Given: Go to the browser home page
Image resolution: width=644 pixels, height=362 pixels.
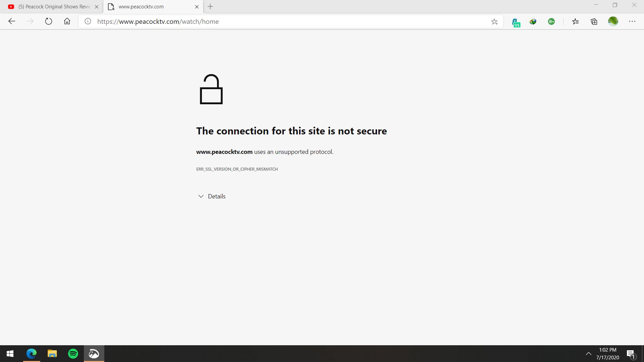Looking at the screenshot, I should point(67,21).
